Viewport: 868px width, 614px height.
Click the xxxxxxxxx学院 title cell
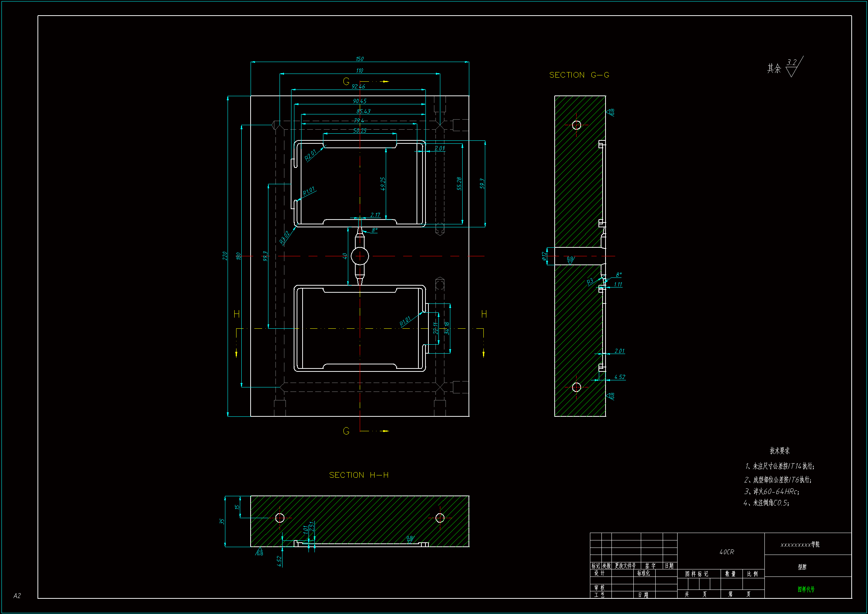click(800, 545)
